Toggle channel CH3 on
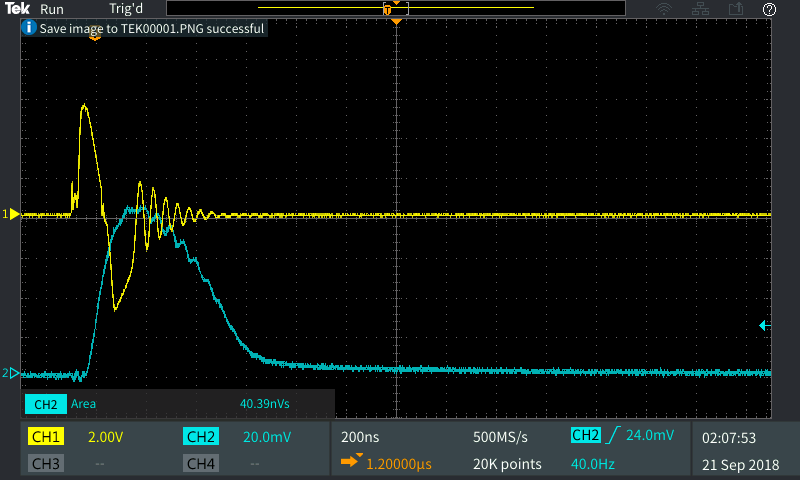 click(47, 464)
